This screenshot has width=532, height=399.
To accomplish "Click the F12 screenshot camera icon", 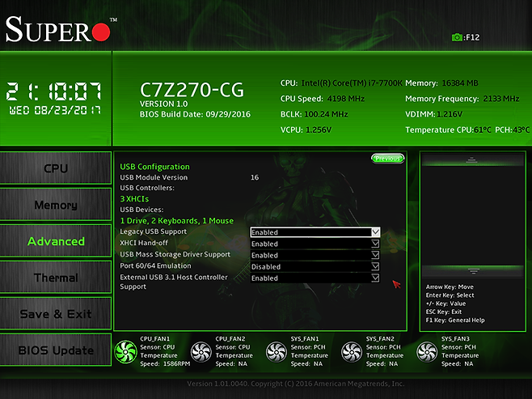I will (457, 37).
